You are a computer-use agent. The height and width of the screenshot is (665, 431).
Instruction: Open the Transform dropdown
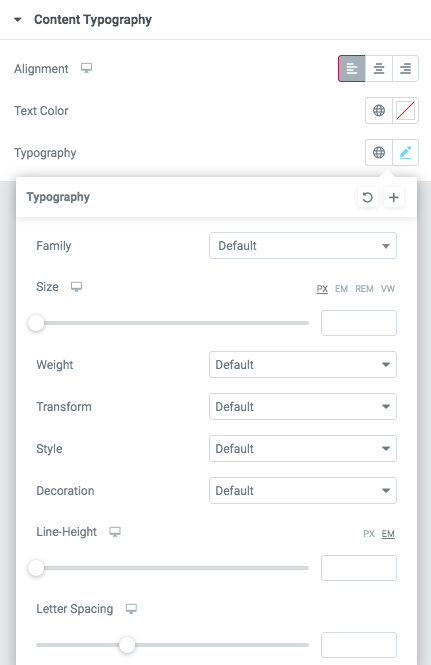tap(303, 406)
